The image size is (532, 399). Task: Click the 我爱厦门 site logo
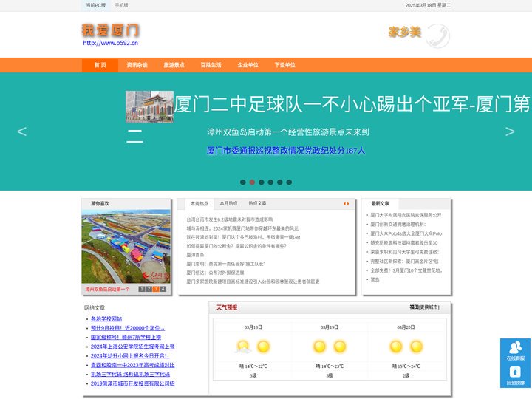pyautogui.click(x=110, y=30)
